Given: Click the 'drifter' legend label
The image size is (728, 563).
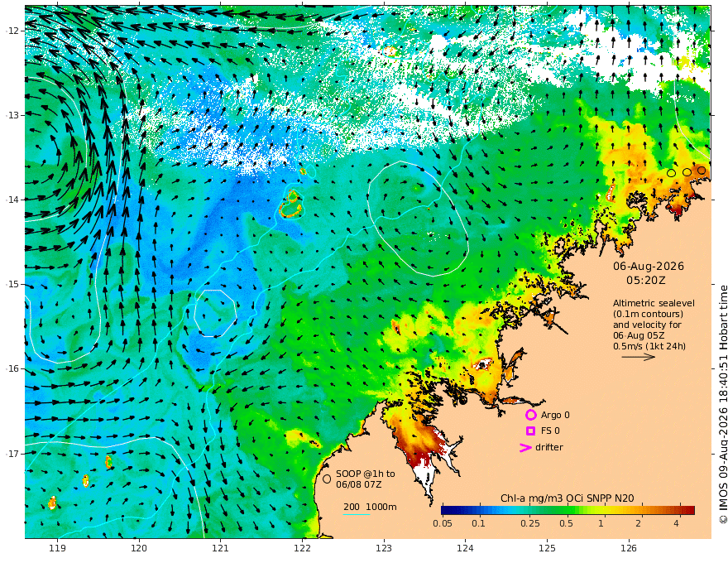Looking at the screenshot, I should [x=549, y=447].
